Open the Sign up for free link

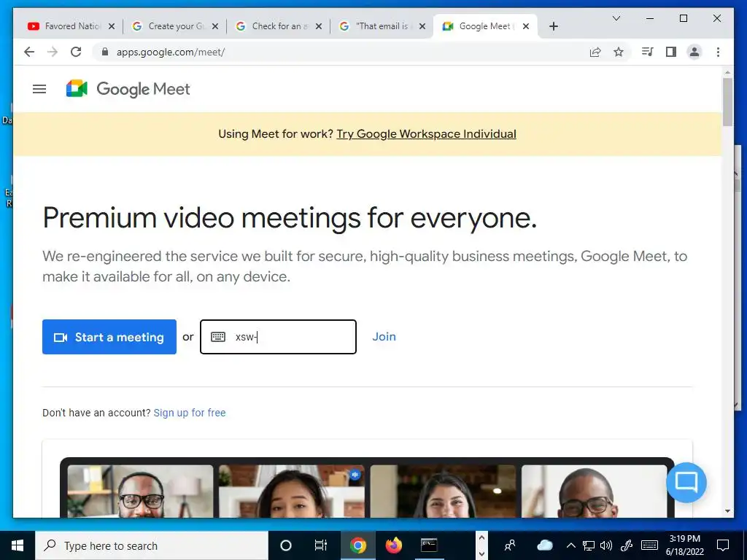tap(190, 413)
